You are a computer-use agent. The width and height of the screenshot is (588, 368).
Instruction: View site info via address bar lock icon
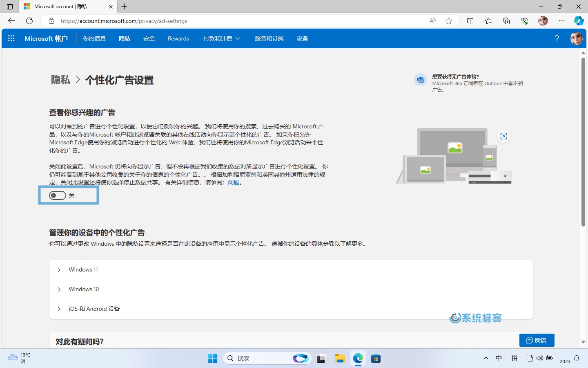click(x=51, y=21)
